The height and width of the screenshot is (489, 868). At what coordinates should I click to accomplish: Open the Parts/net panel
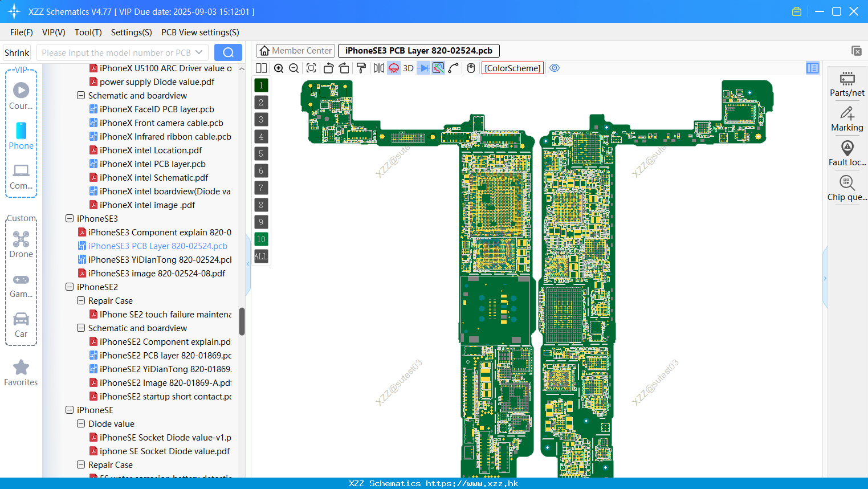tap(847, 84)
